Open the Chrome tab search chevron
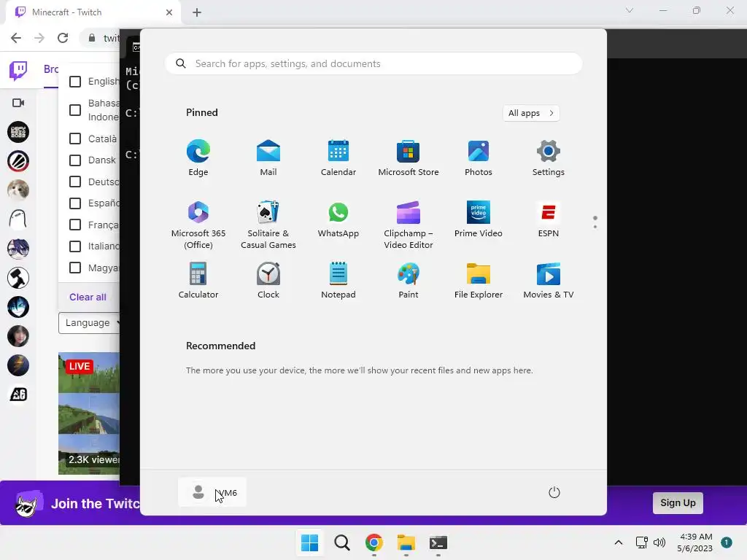 point(630,10)
